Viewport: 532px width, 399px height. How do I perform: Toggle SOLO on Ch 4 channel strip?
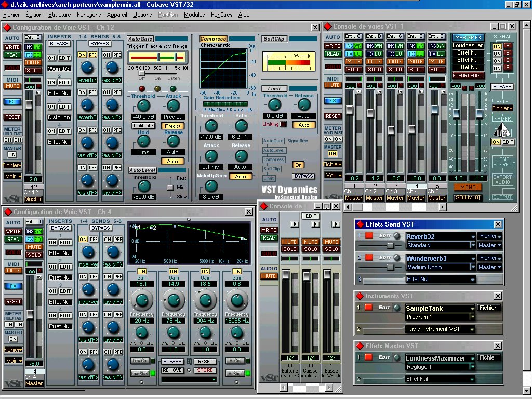pyautogui.click(x=34, y=255)
